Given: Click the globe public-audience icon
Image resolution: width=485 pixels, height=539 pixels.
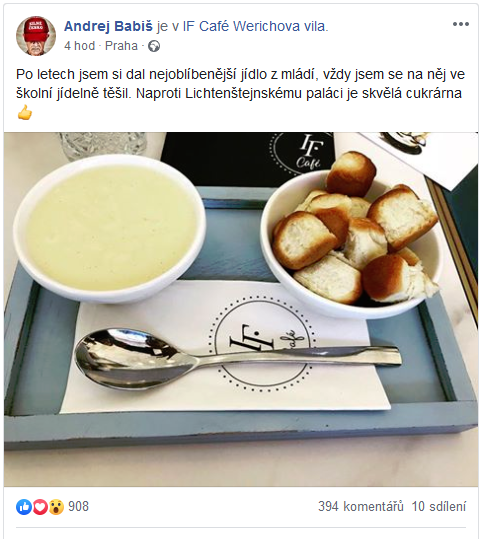Looking at the screenshot, I should click(154, 46).
